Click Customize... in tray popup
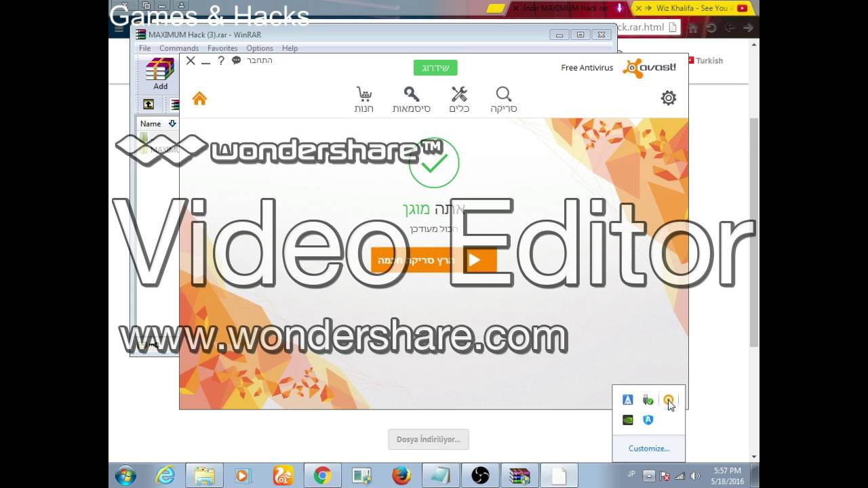 click(x=649, y=448)
